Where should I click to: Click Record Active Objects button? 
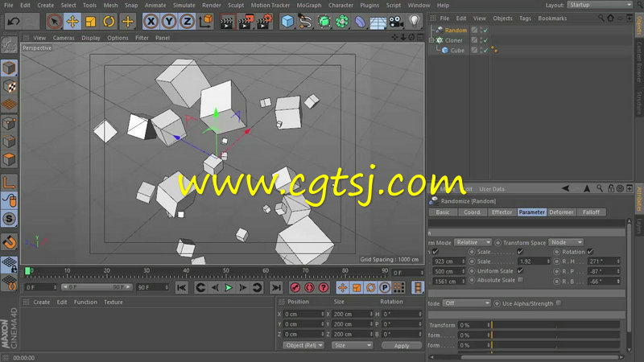tap(295, 288)
